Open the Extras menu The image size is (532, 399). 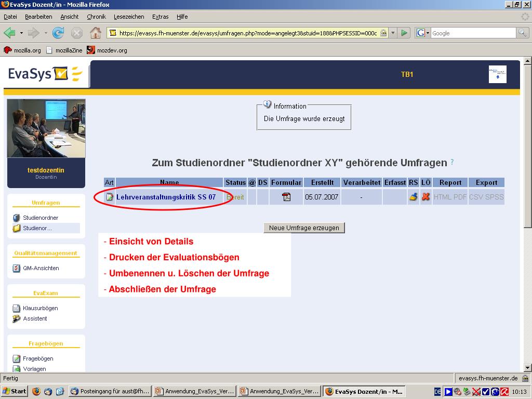pyautogui.click(x=161, y=17)
